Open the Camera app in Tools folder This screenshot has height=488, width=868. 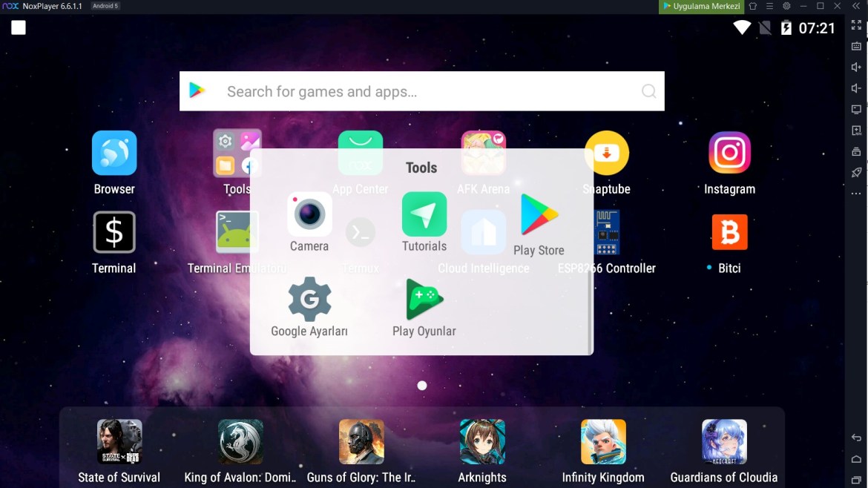click(309, 215)
